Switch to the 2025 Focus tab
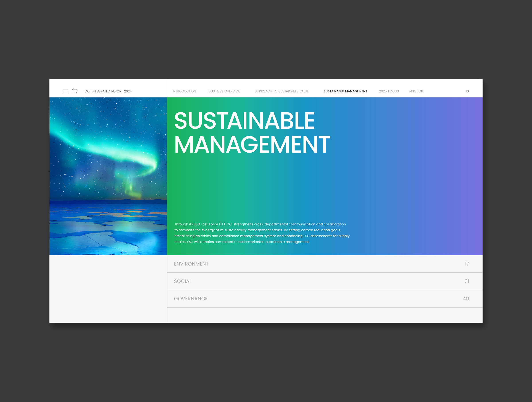This screenshot has height=402, width=532. (389, 91)
